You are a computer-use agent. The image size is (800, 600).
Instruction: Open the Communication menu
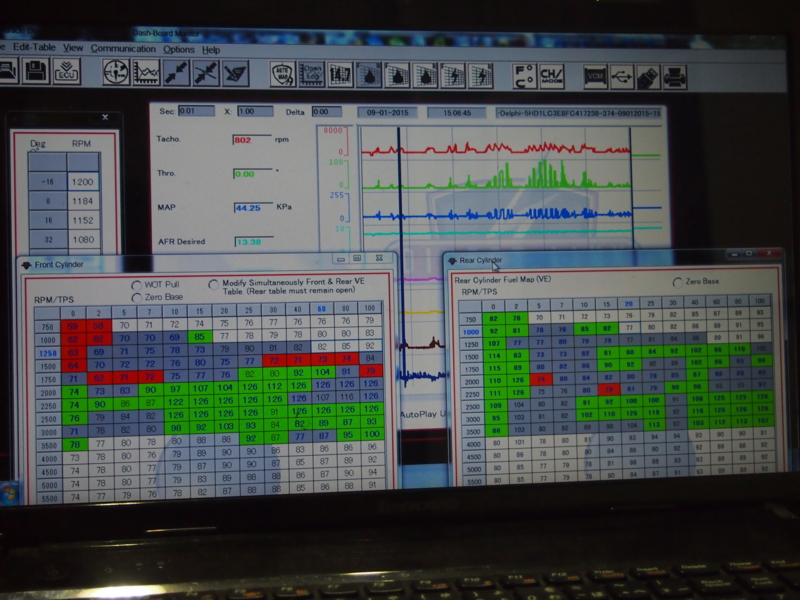pos(123,49)
